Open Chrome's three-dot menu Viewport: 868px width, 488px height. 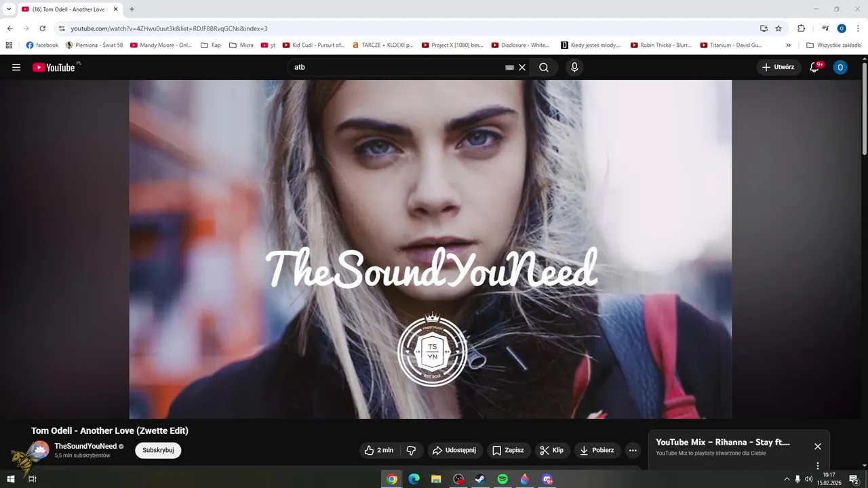tap(858, 28)
